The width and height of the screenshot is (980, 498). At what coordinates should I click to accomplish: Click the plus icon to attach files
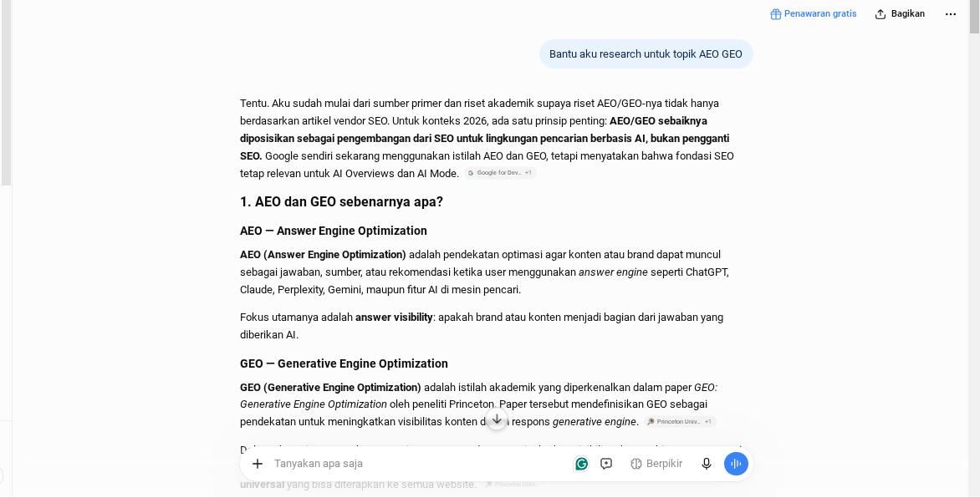(x=258, y=464)
